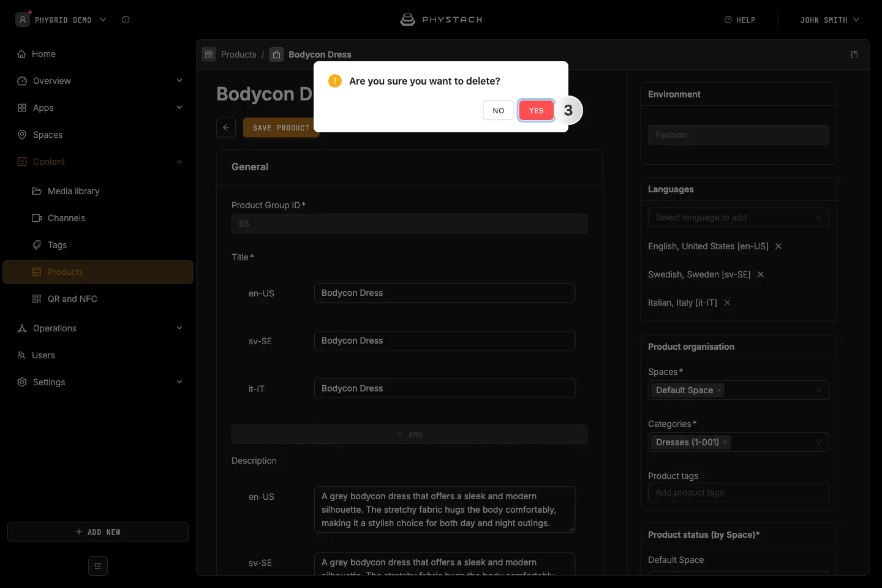Screen dimensions: 882x588
Task: Expand the Operations menu chevron
Action: click(x=179, y=328)
